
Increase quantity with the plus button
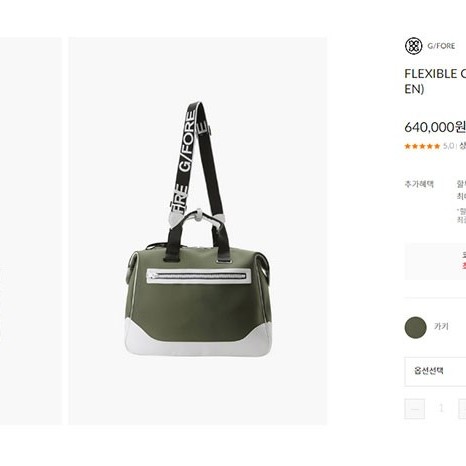pos(462,408)
